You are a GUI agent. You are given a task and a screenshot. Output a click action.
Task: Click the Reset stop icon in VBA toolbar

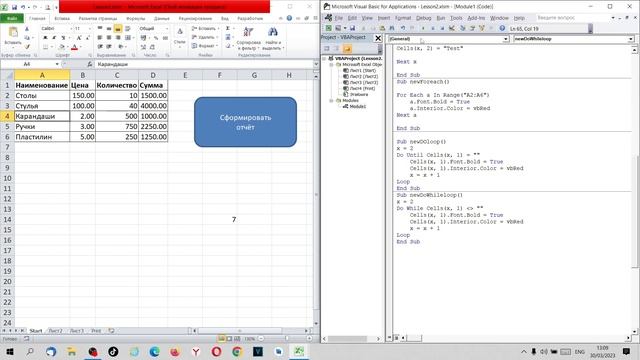click(442, 28)
